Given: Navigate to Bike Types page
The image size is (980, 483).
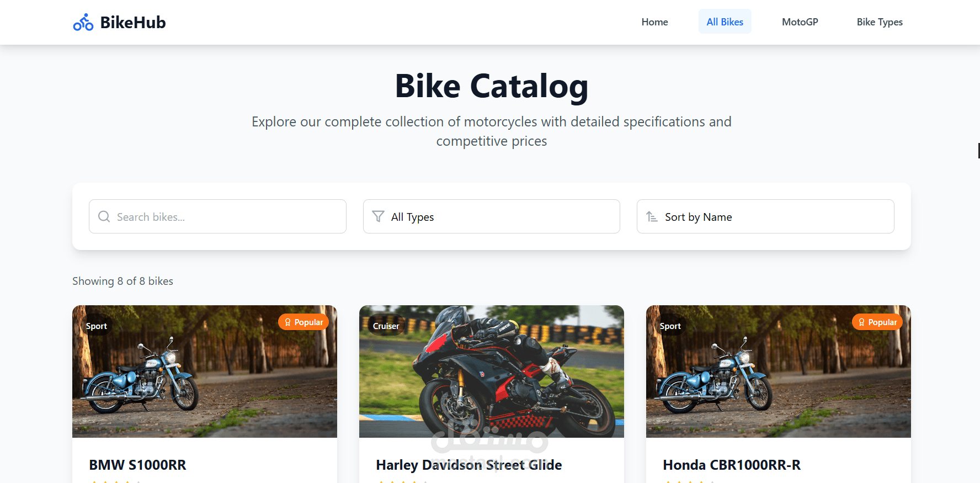Looking at the screenshot, I should (880, 22).
